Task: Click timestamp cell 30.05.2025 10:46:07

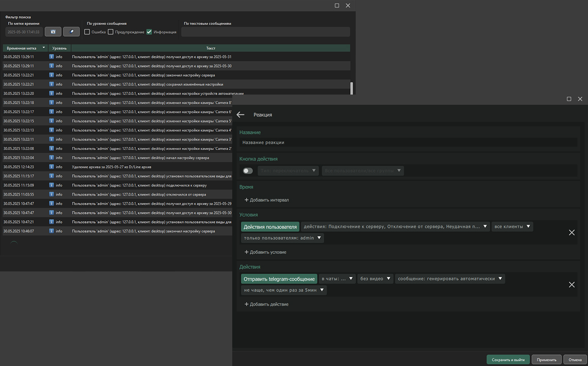Action: (x=19, y=231)
